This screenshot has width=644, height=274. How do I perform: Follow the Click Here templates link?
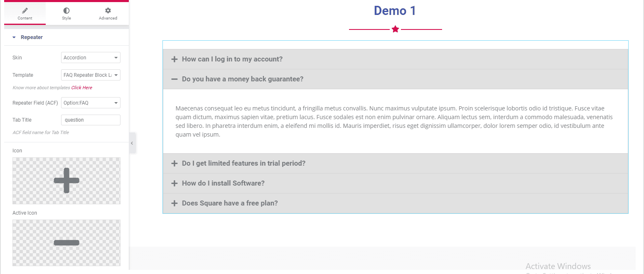click(82, 88)
